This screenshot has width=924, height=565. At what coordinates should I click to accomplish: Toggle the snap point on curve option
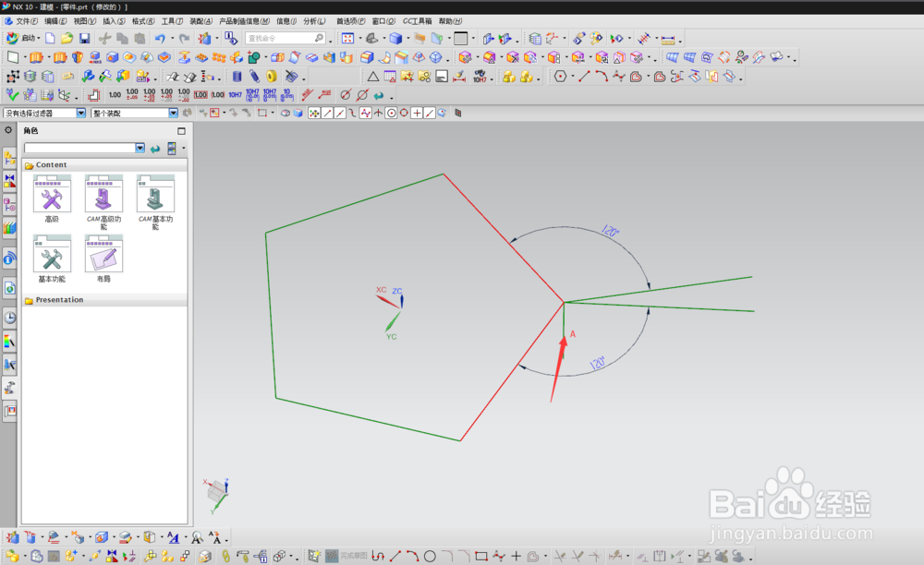coord(430,113)
